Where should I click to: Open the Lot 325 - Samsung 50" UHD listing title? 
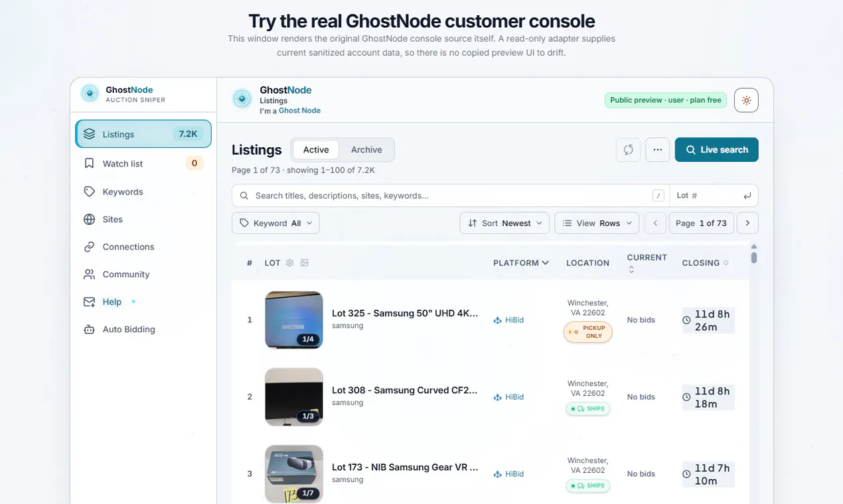[405, 313]
